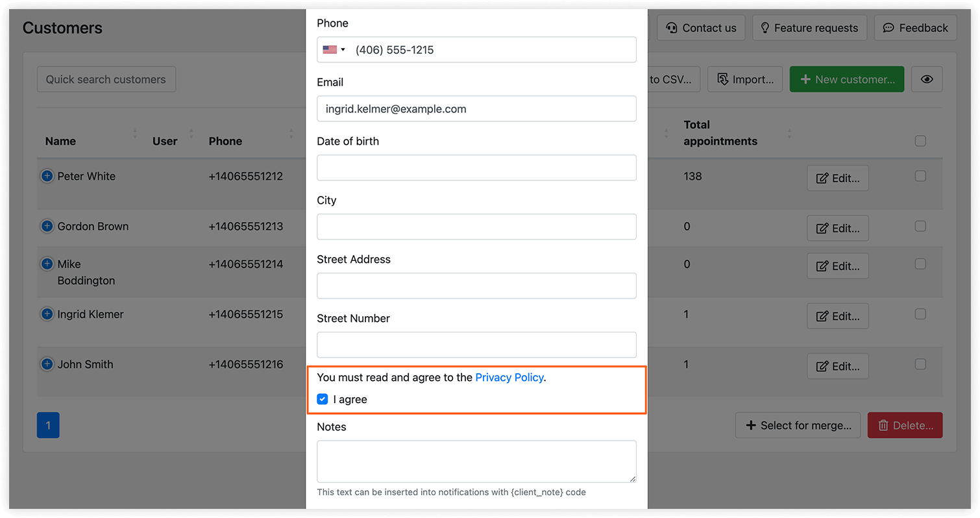Select Gordon Brown row checkbox
980x518 pixels.
click(920, 226)
